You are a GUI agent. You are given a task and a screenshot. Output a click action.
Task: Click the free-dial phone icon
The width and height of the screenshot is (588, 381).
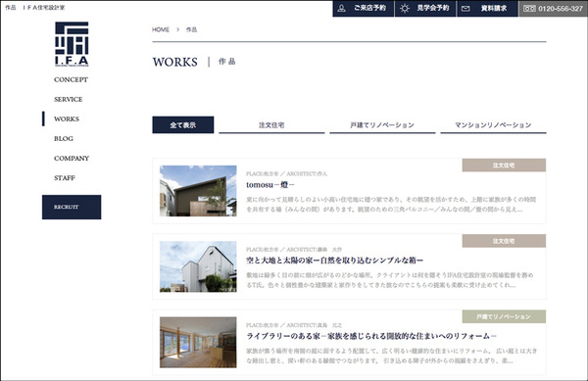click(529, 8)
